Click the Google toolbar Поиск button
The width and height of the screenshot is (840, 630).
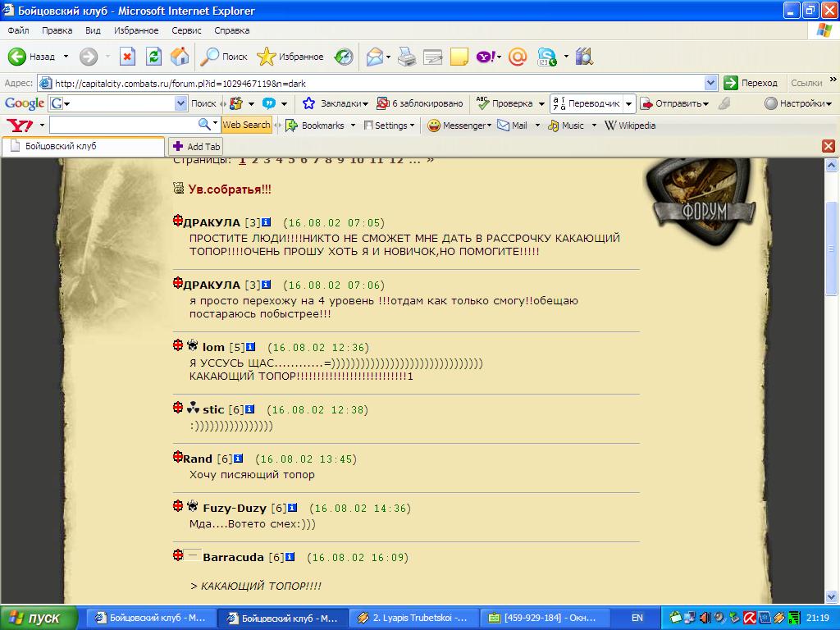coord(203,103)
